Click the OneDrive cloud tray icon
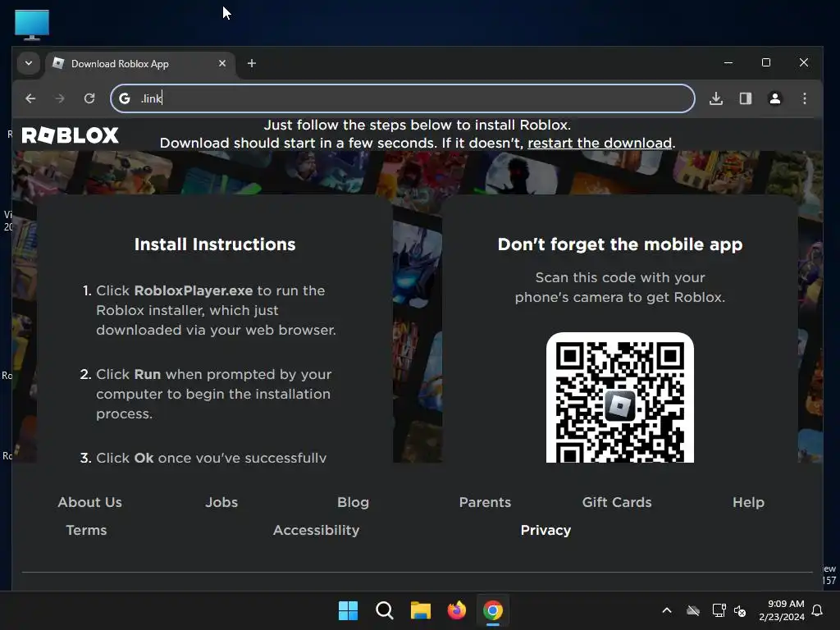This screenshot has width=840, height=630. tap(693, 610)
